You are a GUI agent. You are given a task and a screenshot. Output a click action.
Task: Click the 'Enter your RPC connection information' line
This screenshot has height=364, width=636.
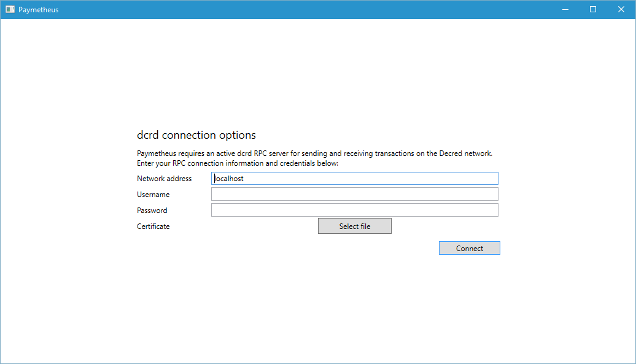238,163
